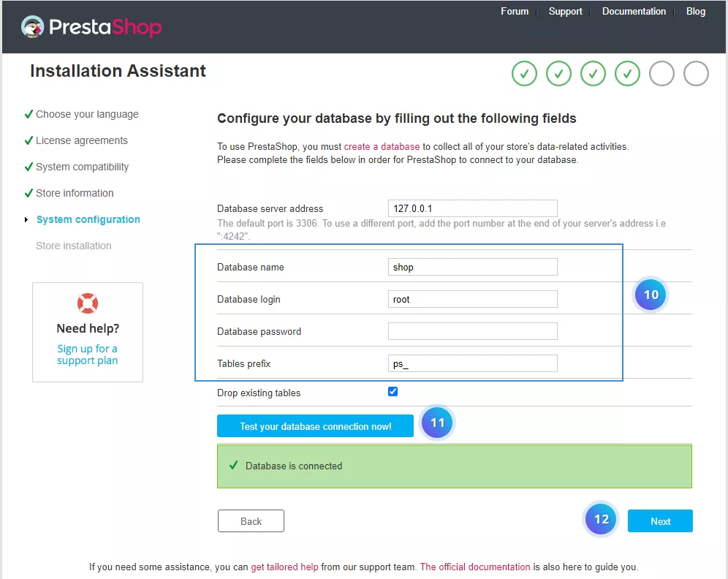The height and width of the screenshot is (579, 728).
Task: Open the Forum menu item
Action: (515, 11)
